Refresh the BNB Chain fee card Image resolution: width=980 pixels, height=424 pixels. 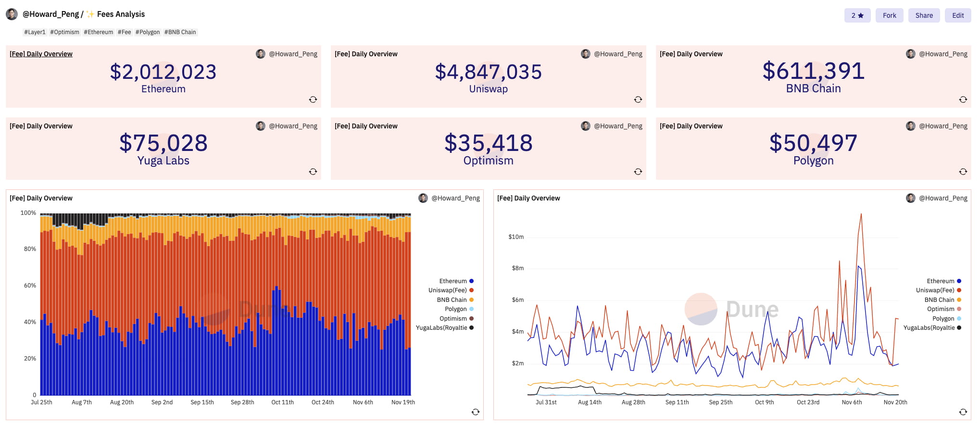click(x=963, y=100)
